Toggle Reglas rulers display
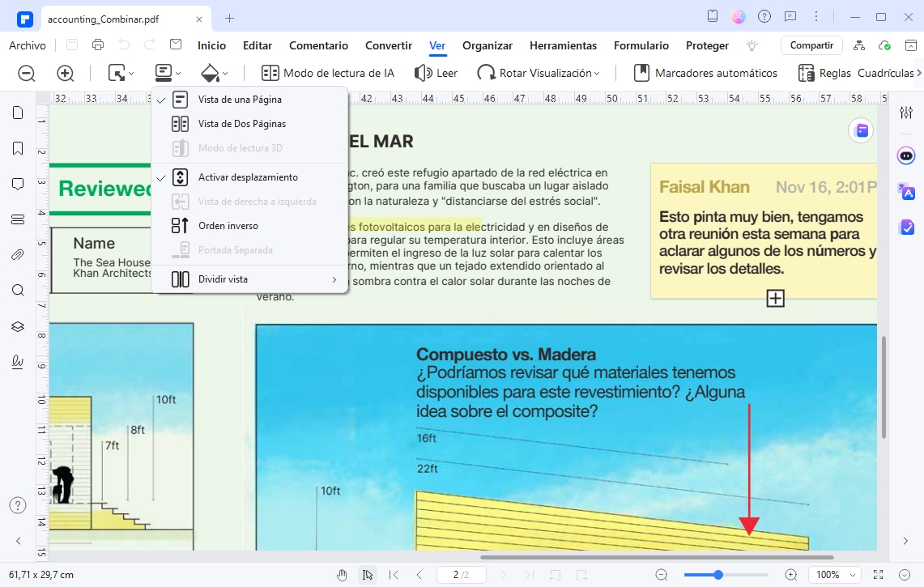924x587 pixels. (x=824, y=73)
